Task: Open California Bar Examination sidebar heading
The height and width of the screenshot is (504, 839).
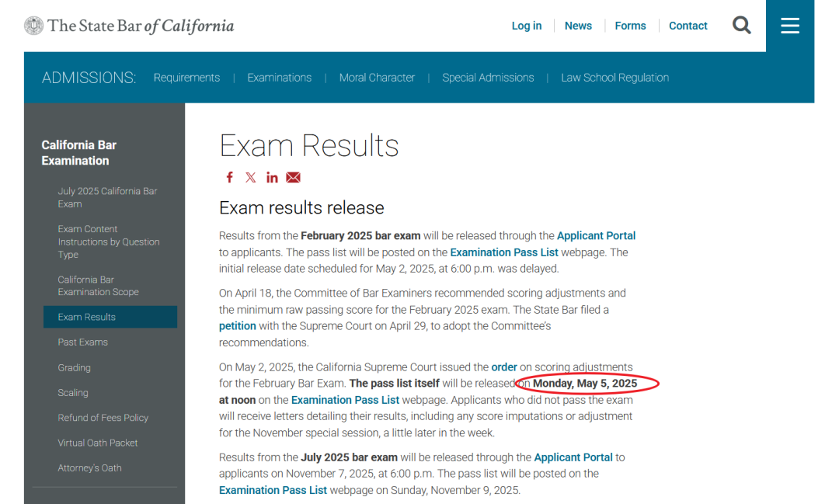Action: coord(78,153)
